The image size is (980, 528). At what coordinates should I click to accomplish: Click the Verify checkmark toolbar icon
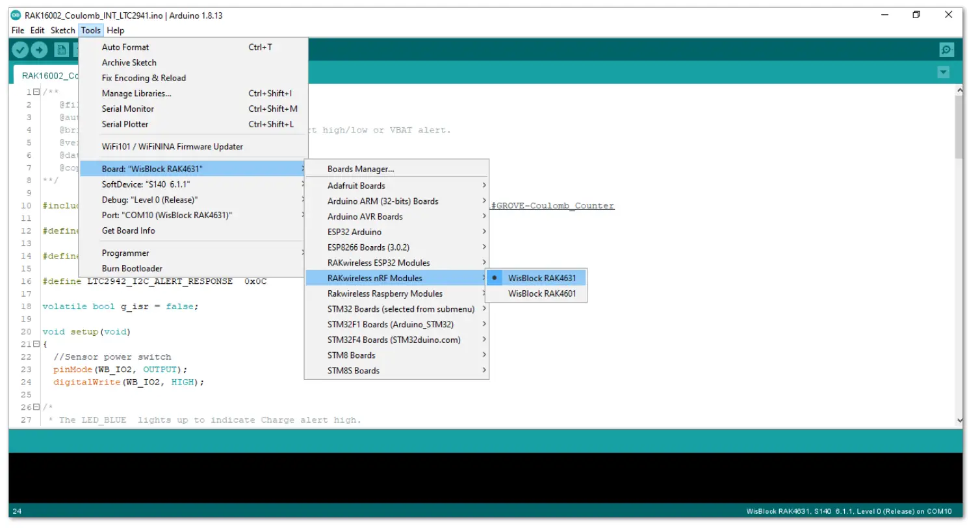coord(20,49)
